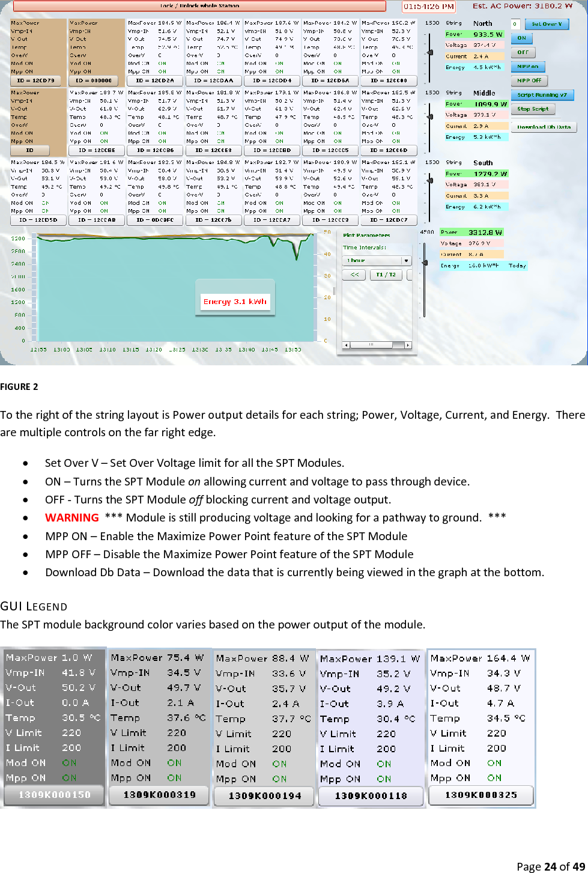Screen dimensions: 588x873
Task: Select module button ID = 12CD5D
Action: coord(38,220)
